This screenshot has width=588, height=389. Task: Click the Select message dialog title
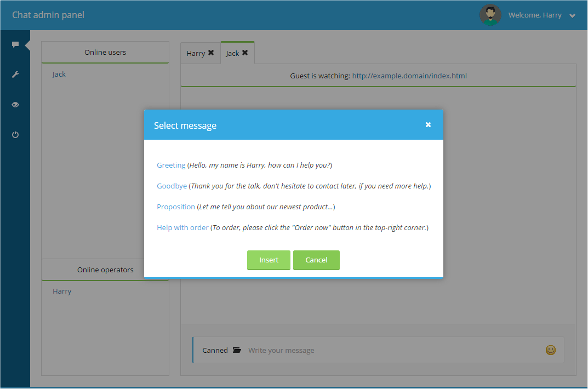pos(185,125)
